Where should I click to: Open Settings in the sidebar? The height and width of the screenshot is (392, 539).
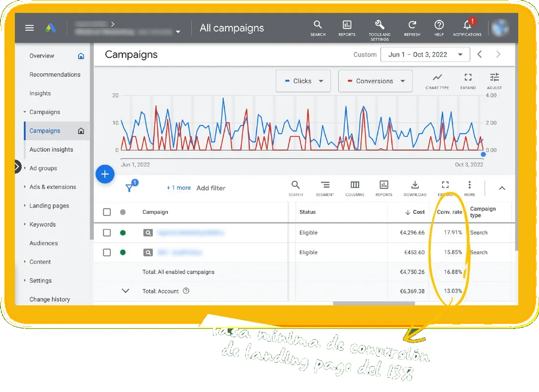click(x=41, y=280)
